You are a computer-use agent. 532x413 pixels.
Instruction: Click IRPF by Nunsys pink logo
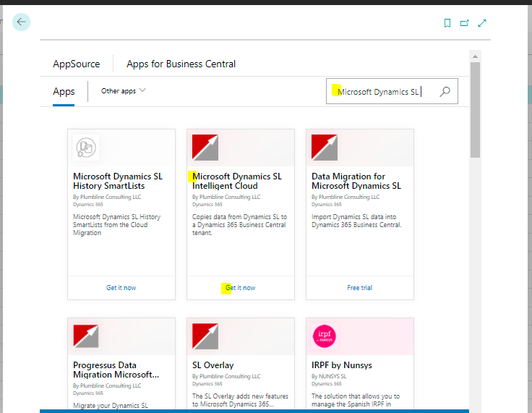(x=325, y=336)
